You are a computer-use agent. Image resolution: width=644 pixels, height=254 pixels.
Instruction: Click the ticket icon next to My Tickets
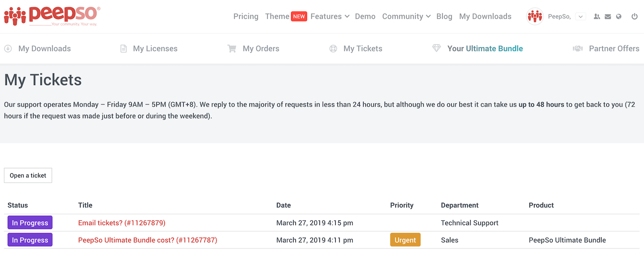pyautogui.click(x=333, y=49)
